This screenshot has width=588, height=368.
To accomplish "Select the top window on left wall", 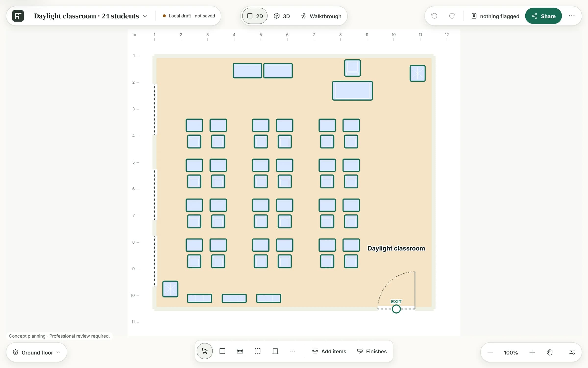I will click(x=154, y=109).
